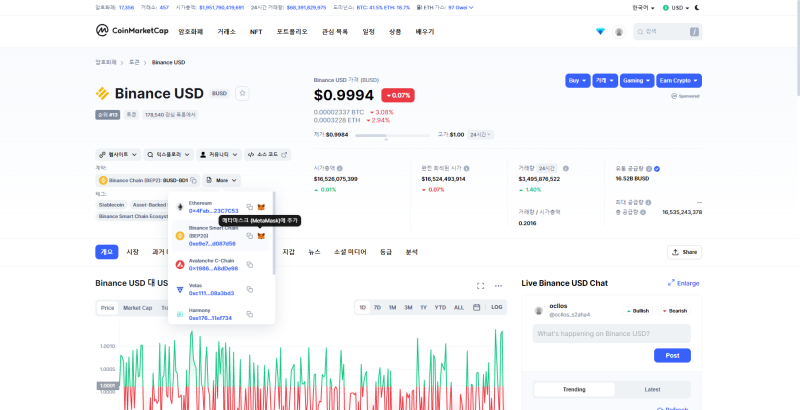Open the chart three-dots options menu

pos(498,286)
